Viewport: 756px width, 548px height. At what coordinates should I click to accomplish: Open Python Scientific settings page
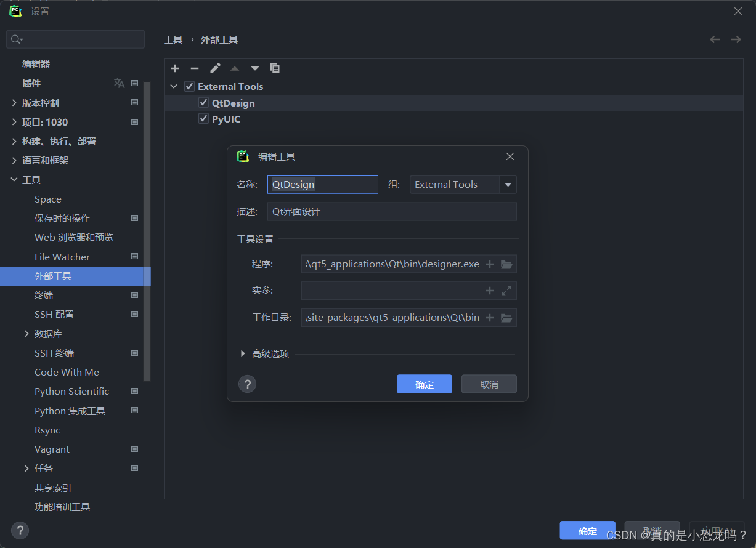pos(71,392)
